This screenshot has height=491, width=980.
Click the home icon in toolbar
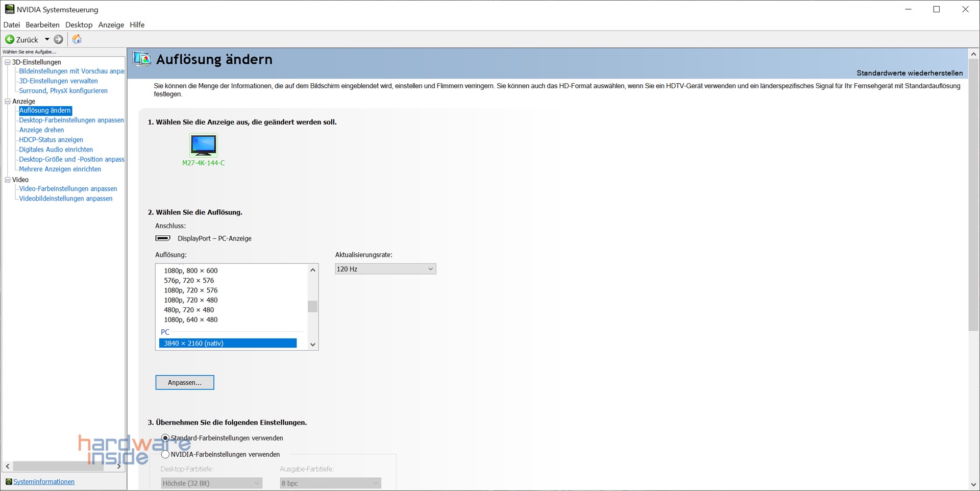[x=77, y=39]
